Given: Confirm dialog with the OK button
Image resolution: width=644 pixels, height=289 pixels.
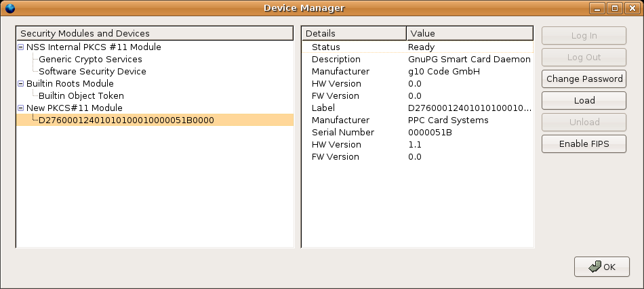Looking at the screenshot, I should pyautogui.click(x=602, y=267).
